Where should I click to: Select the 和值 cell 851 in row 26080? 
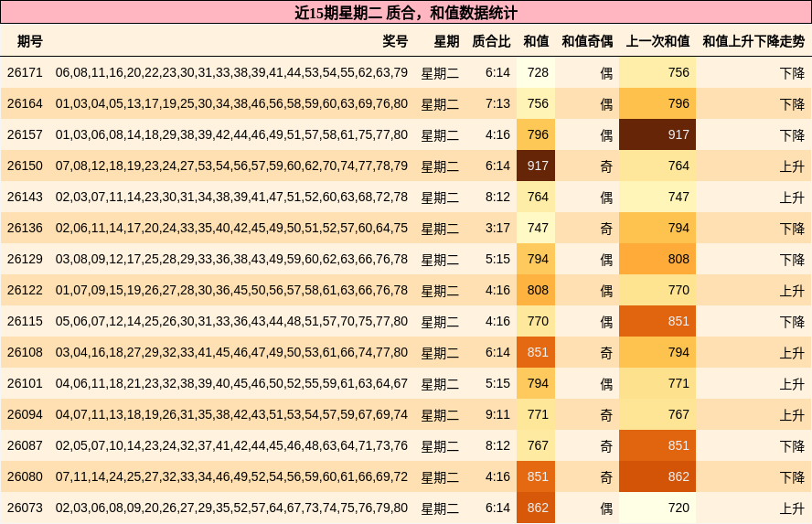[x=536, y=476]
